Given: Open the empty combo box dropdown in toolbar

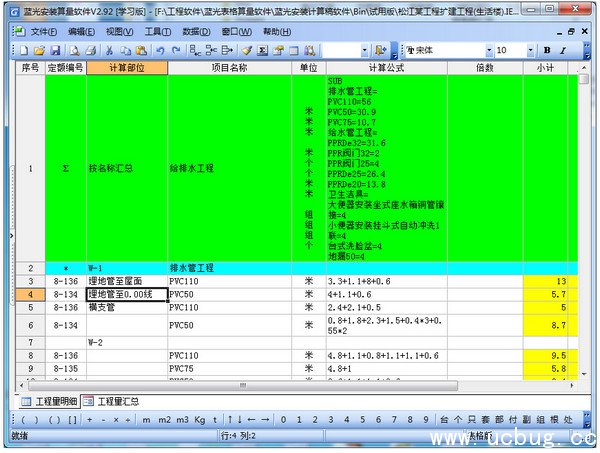Looking at the screenshot, I should 364,50.
